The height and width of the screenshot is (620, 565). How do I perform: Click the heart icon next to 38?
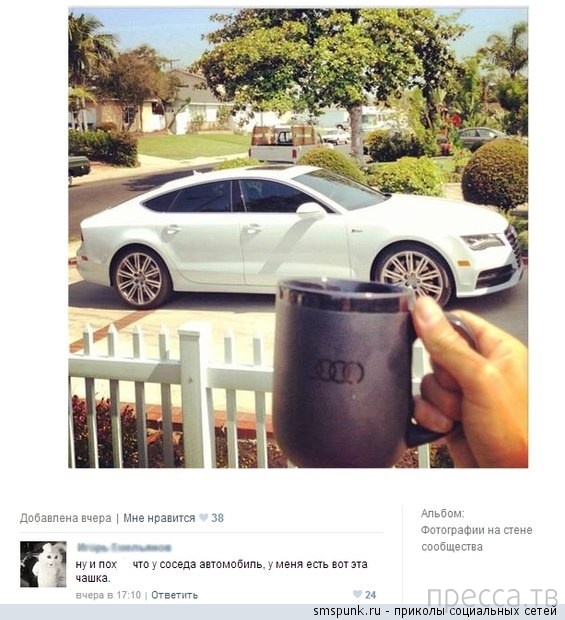pos(203,518)
